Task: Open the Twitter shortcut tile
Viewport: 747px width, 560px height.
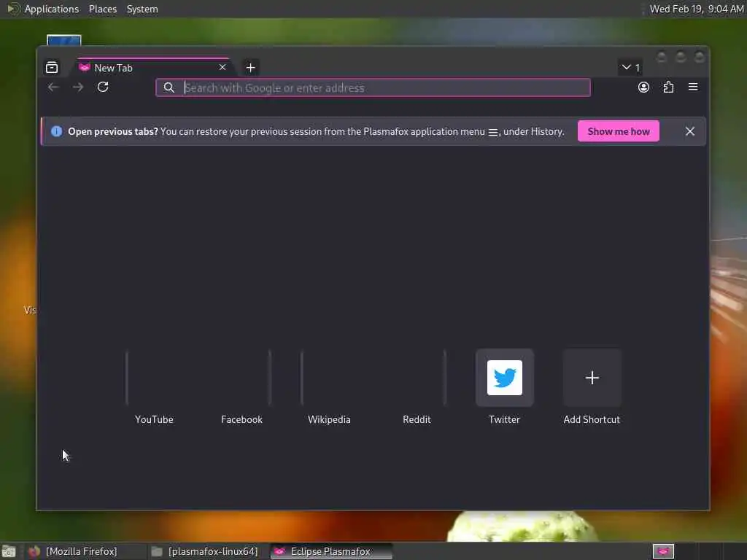Action: coord(505,378)
